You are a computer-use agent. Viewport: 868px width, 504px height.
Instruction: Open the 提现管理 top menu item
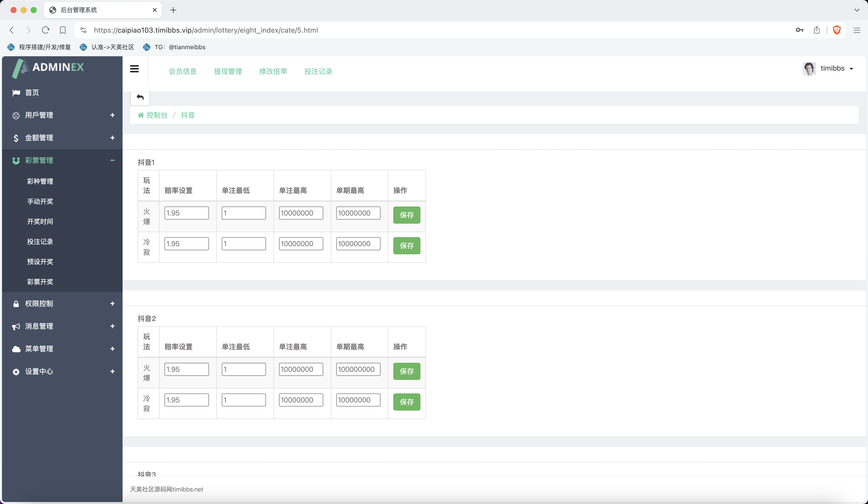(x=228, y=71)
